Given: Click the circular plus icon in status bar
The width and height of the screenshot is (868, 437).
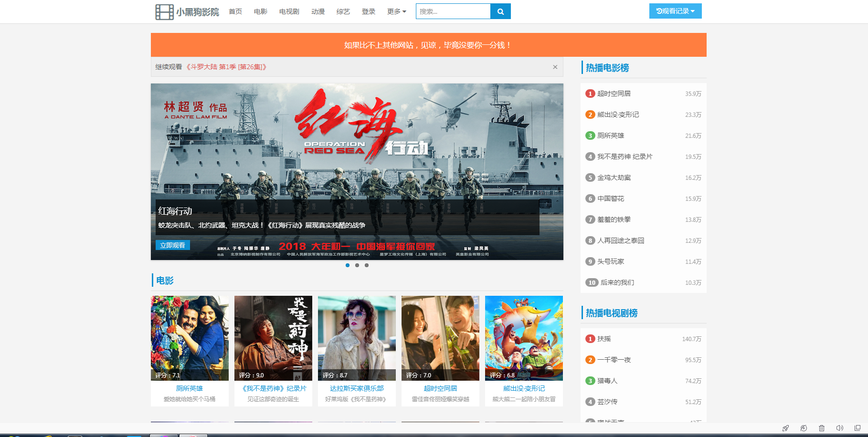Looking at the screenshot, I should [x=804, y=428].
